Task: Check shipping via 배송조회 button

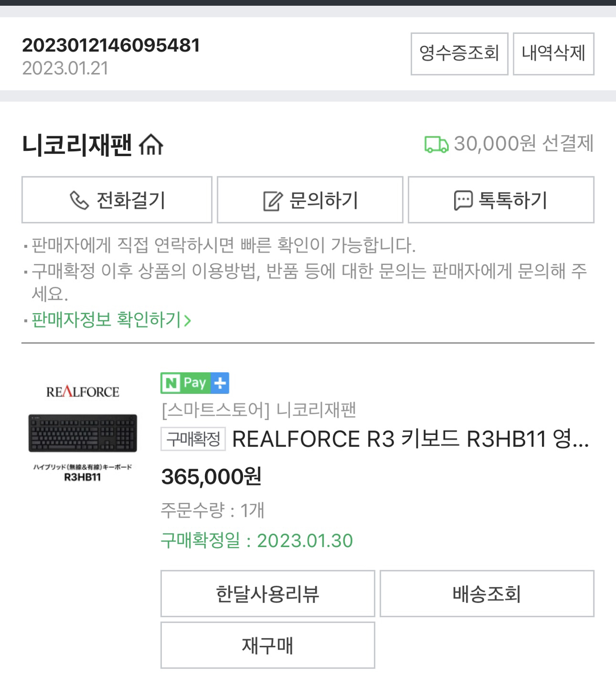Action: [487, 594]
